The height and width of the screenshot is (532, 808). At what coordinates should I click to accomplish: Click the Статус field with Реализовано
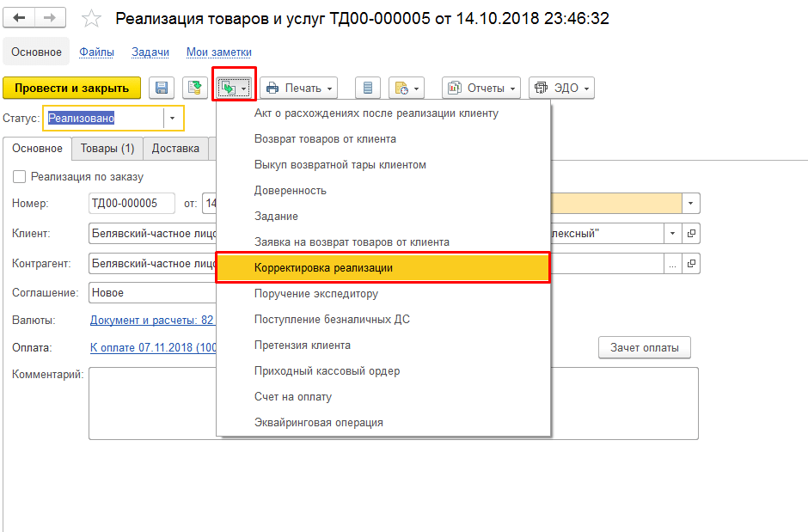click(105, 119)
